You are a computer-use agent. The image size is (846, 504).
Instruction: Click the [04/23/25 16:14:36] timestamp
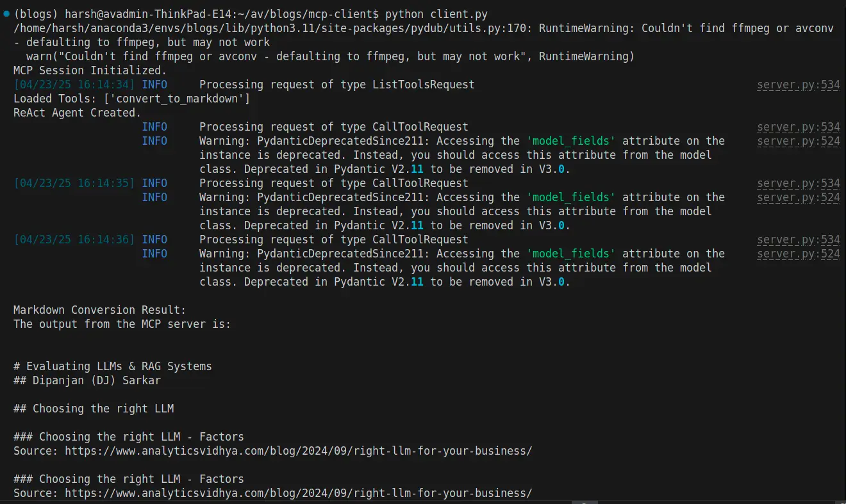(74, 240)
